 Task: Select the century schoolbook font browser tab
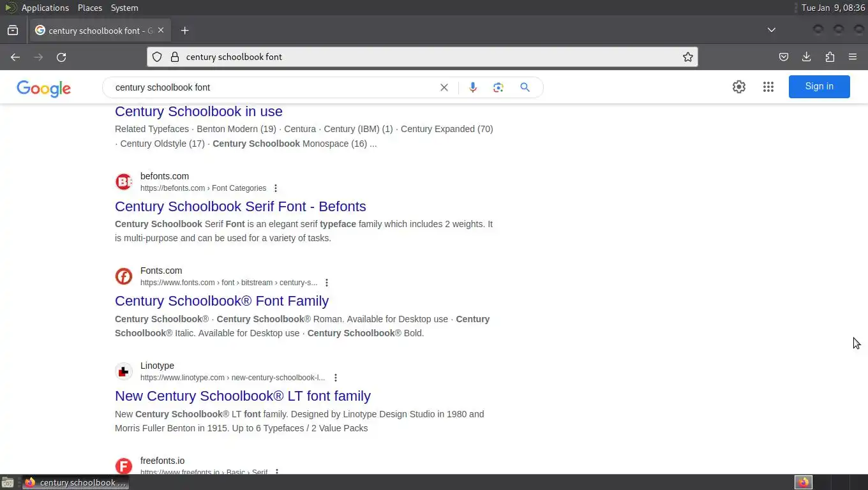[100, 30]
